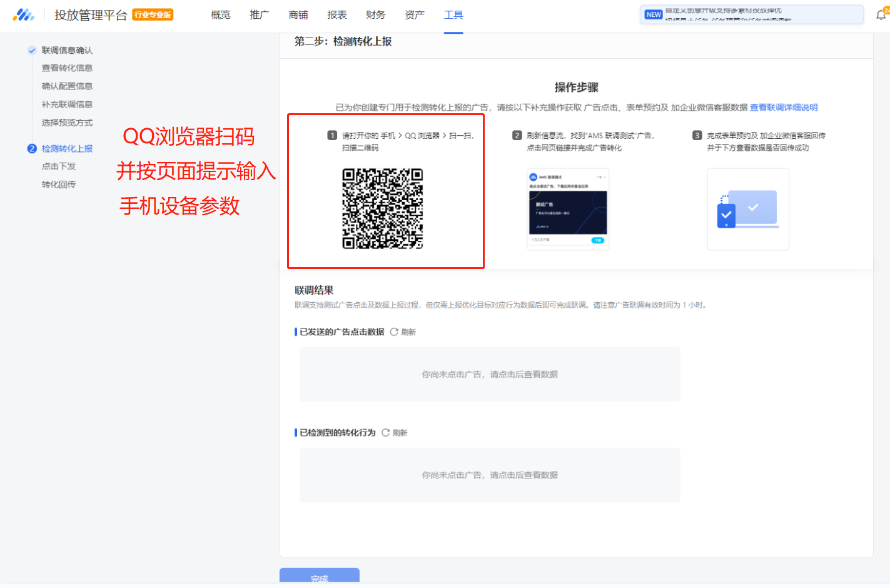
Task: Click step 1 instruction text 请打开你的手机
Action: (408, 141)
